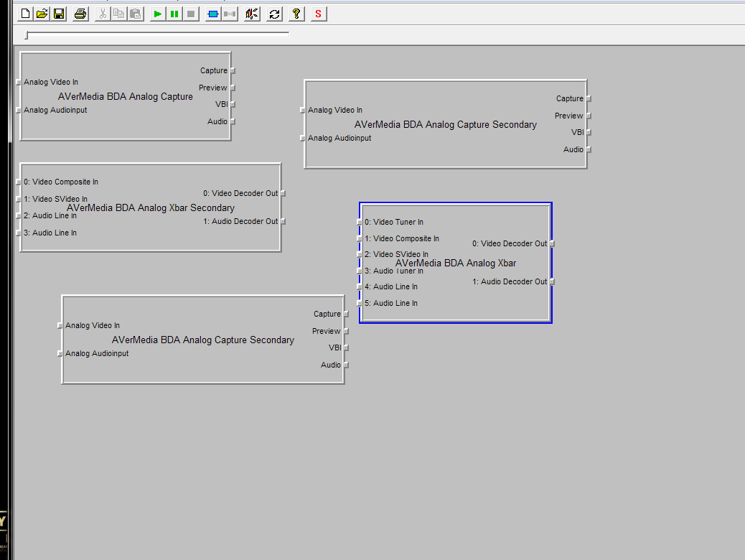Click '0: Video Decoder Out' pin on Xbar Secondary
The height and width of the screenshot is (560, 745).
click(283, 193)
